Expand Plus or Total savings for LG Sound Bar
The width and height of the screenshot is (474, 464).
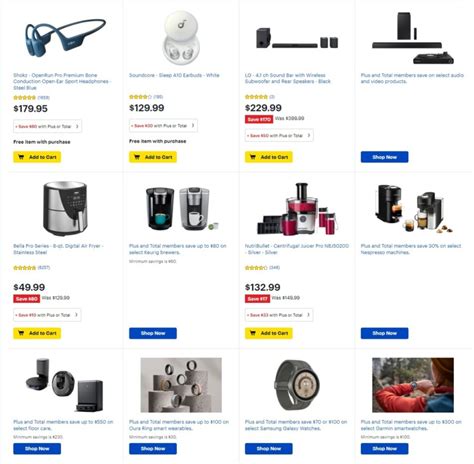point(279,135)
